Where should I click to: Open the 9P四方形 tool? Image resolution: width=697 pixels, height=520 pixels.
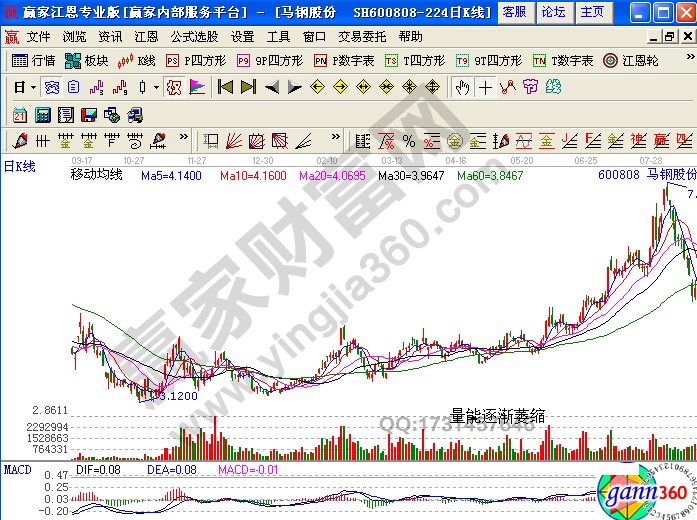[270, 60]
